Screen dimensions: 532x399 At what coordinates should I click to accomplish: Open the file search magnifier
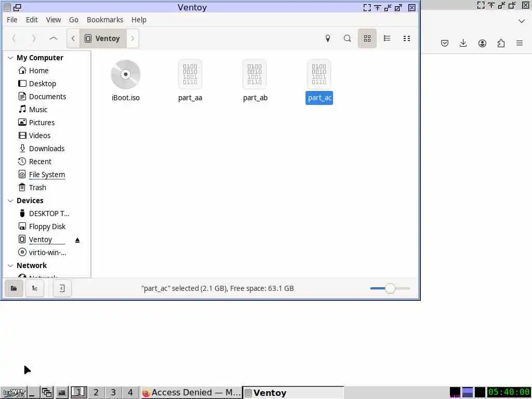(x=347, y=38)
